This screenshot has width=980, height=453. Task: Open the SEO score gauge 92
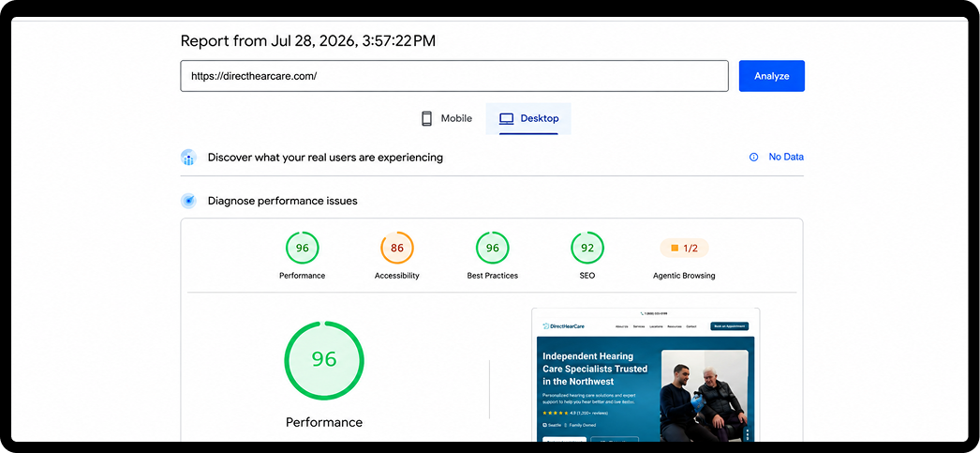pyautogui.click(x=587, y=248)
